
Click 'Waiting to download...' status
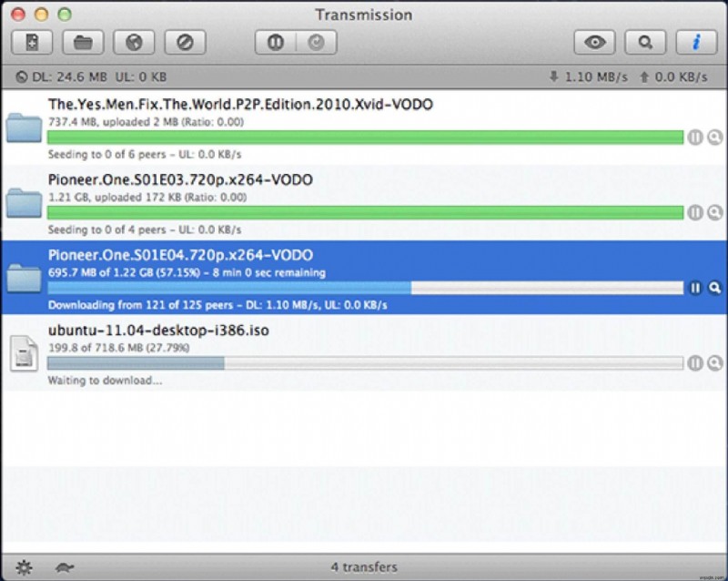coord(105,381)
